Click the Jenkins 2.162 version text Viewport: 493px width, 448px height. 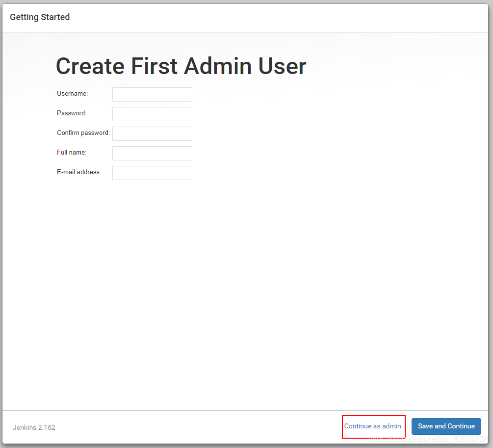34,427
